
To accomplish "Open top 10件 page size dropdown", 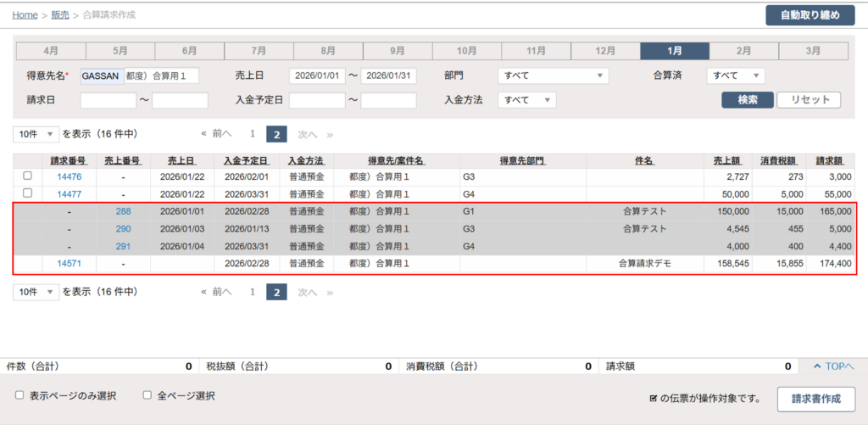I will click(x=36, y=134).
